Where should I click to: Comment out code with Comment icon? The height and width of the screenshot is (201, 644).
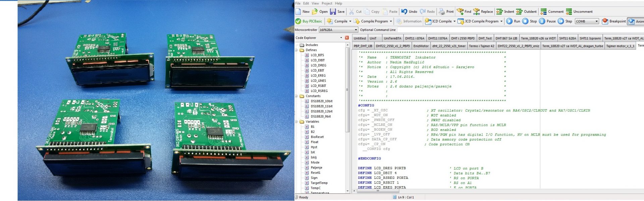point(544,12)
